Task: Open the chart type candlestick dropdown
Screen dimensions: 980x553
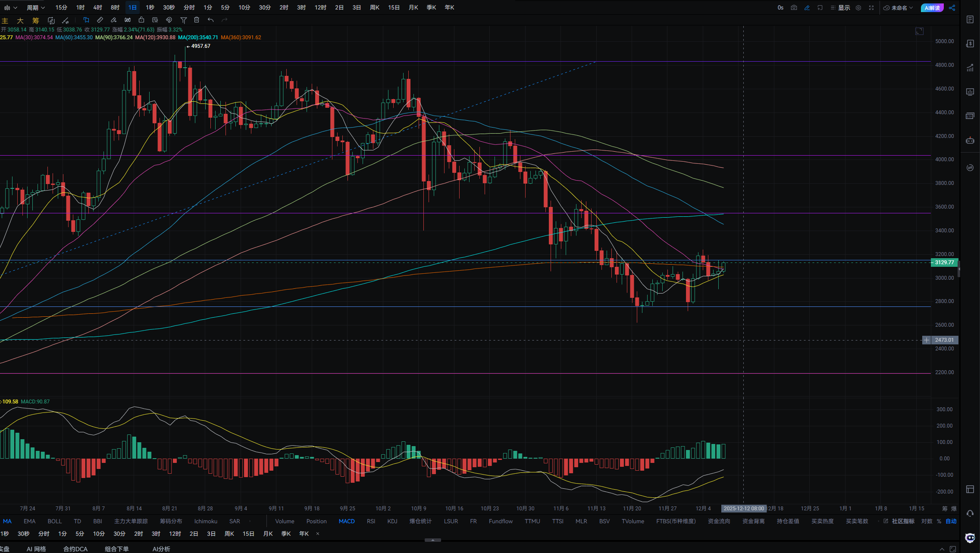Action: 10,8
